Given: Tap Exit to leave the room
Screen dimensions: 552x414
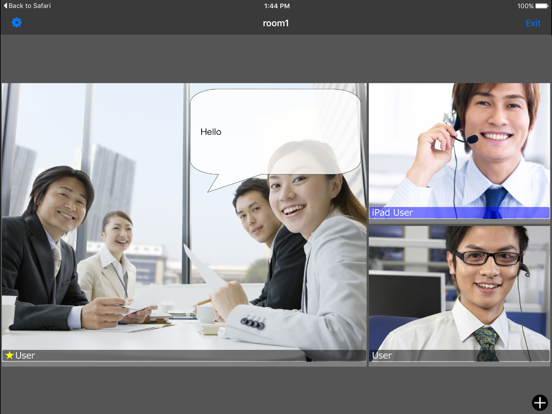Looking at the screenshot, I should tap(533, 23).
